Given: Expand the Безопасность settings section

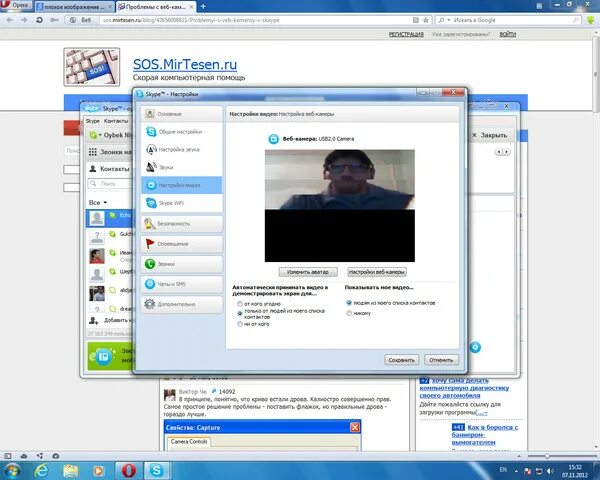Looking at the screenshot, I should click(181, 224).
